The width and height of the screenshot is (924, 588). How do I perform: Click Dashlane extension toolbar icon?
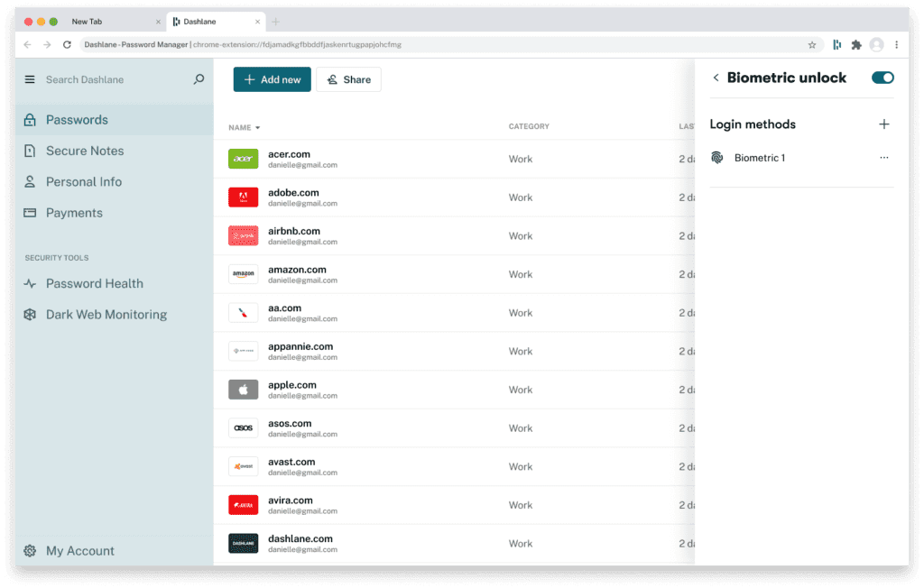point(836,45)
